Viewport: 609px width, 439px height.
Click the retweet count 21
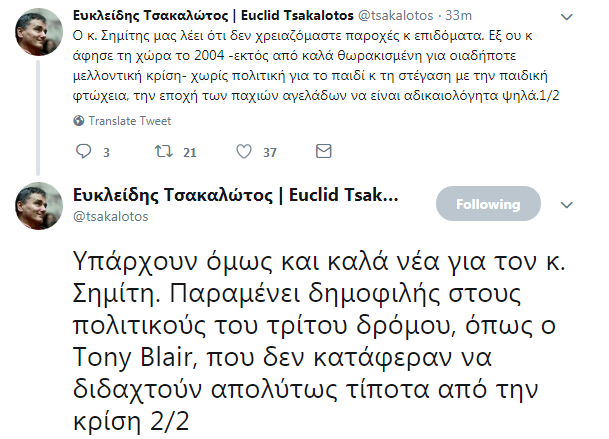(189, 153)
